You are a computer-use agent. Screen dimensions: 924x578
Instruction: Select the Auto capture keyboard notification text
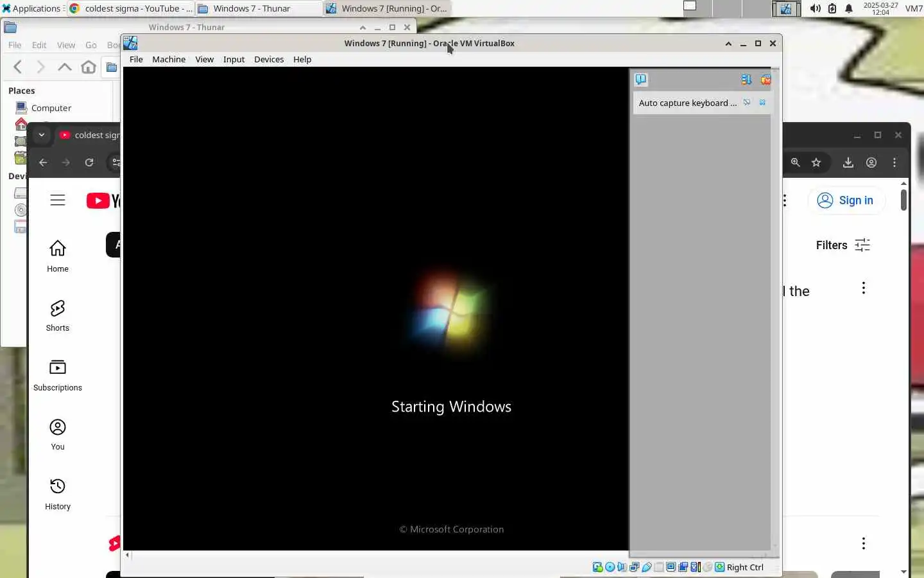(687, 103)
